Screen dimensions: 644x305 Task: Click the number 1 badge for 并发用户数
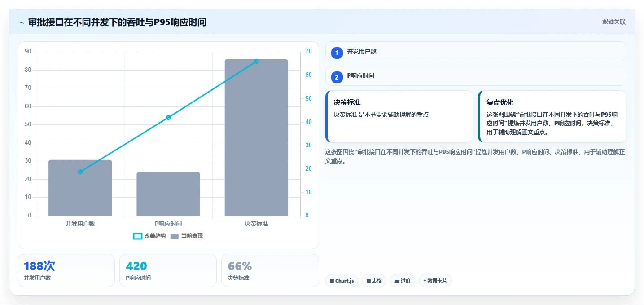337,53
